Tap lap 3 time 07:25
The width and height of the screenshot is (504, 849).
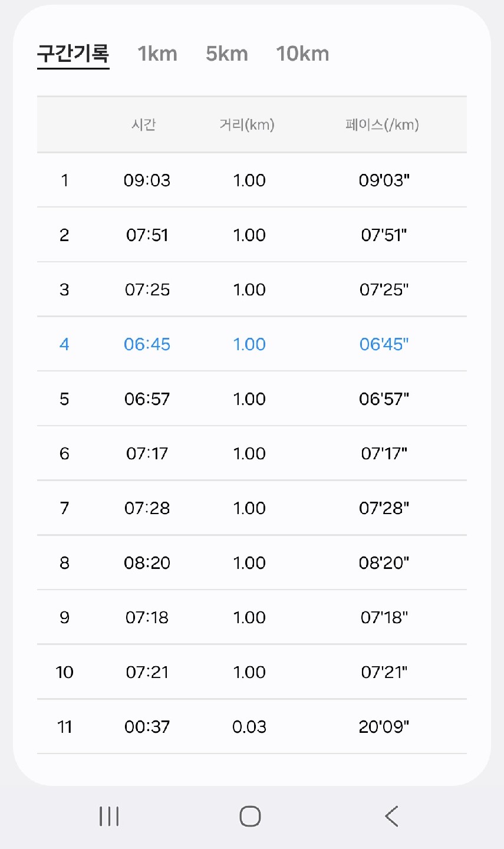click(147, 290)
